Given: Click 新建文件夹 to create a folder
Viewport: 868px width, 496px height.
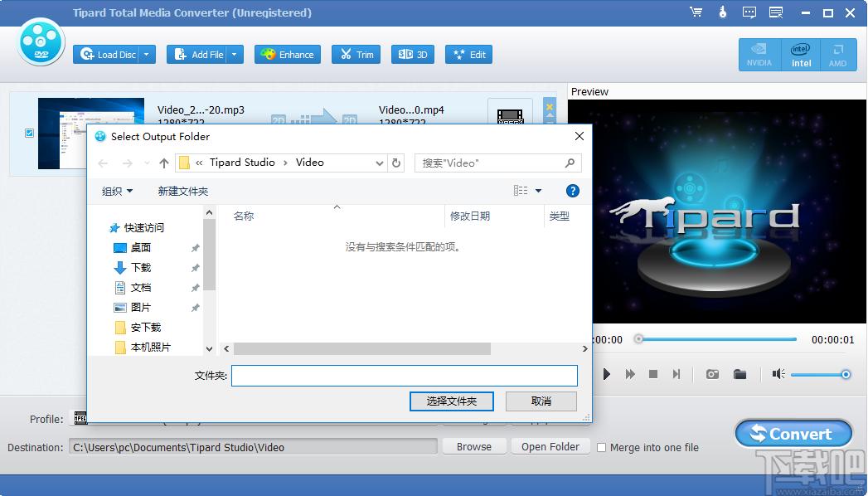Looking at the screenshot, I should tap(182, 191).
